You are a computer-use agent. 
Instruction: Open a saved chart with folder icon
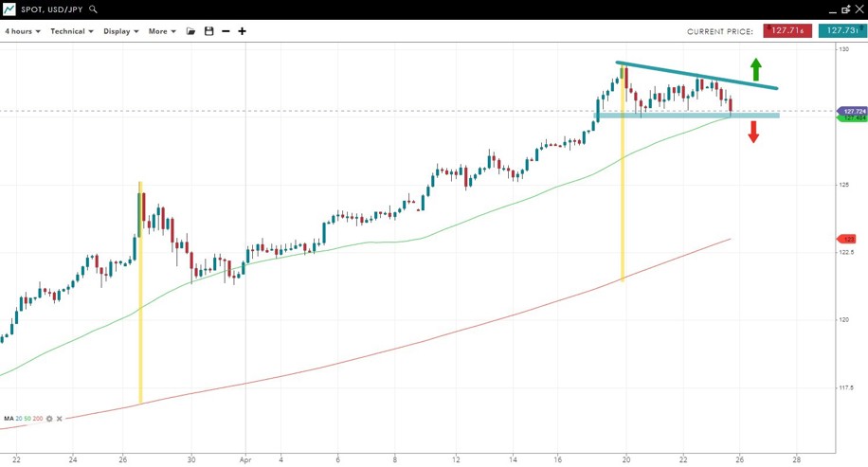pos(190,31)
